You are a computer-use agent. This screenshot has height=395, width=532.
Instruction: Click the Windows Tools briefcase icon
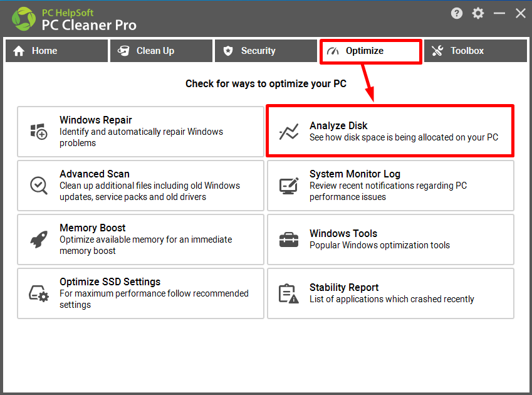[x=289, y=240]
